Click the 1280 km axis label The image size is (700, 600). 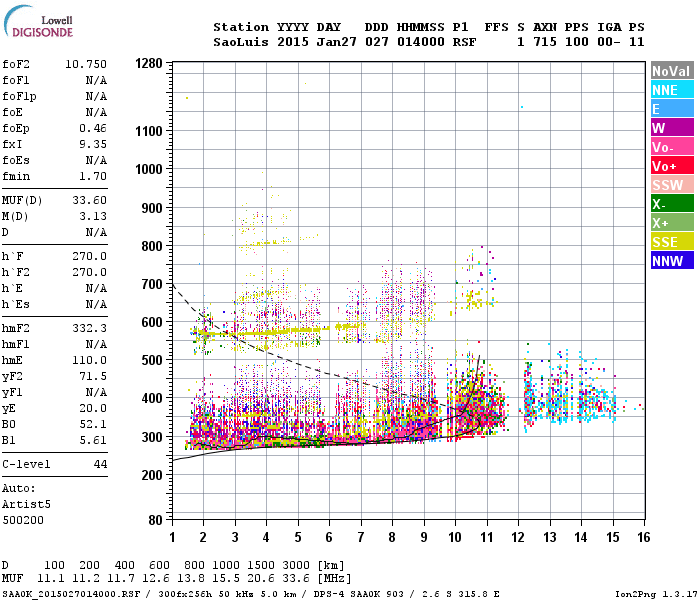[x=149, y=63]
